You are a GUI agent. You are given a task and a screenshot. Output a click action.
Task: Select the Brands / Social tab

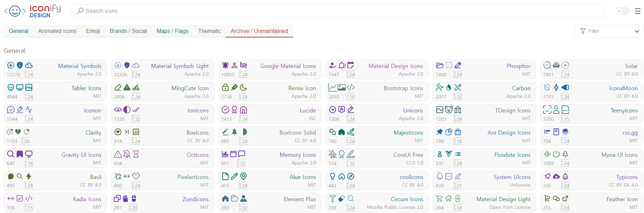coord(128,31)
